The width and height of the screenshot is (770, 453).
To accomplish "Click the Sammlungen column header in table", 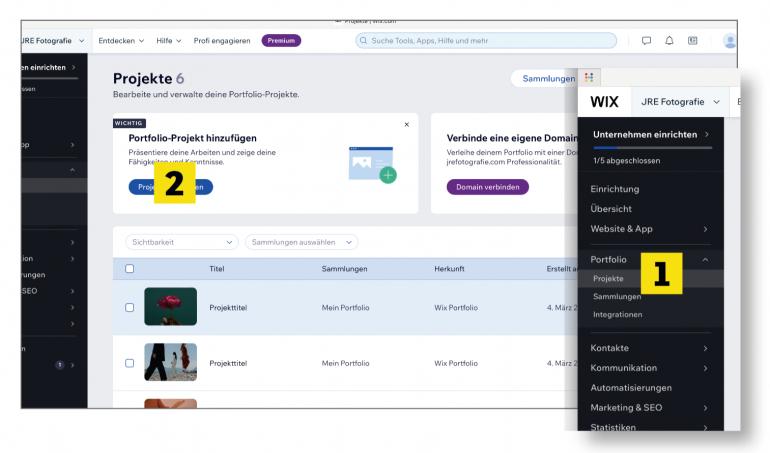I will pyautogui.click(x=344, y=269).
